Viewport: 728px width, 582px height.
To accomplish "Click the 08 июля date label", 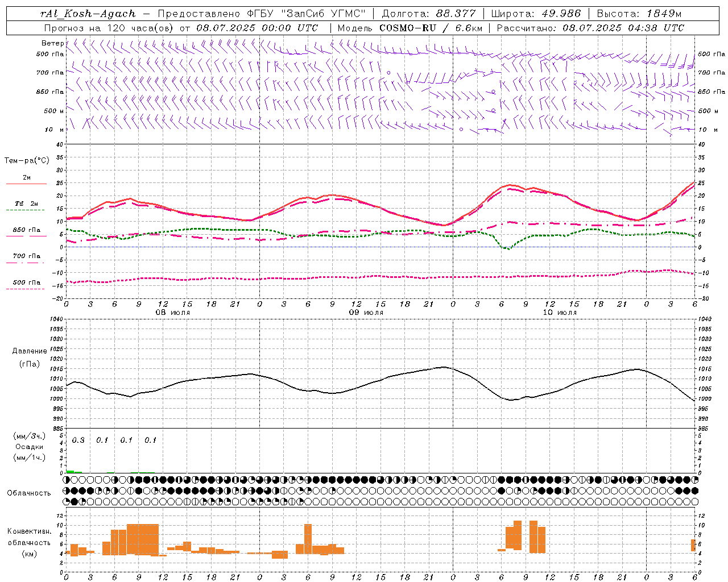I will pos(173,313).
